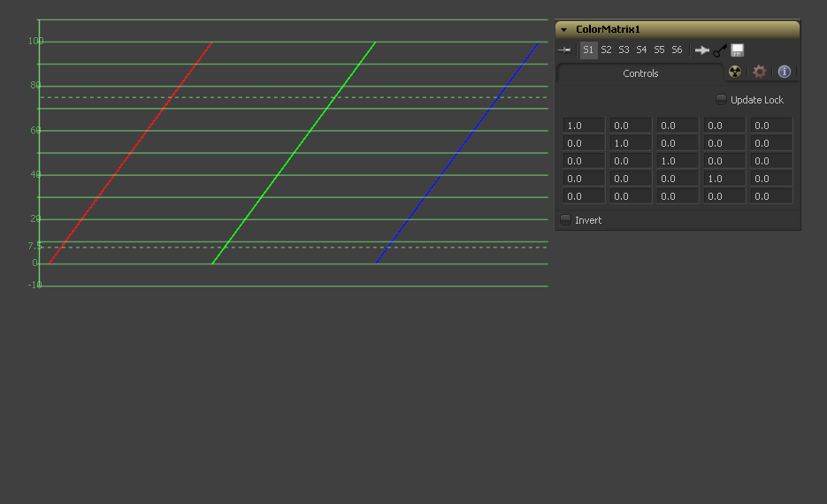Viewport: 827px width, 504px height.
Task: Pin the ColorMatrix1 tool controls
Action: click(564, 50)
